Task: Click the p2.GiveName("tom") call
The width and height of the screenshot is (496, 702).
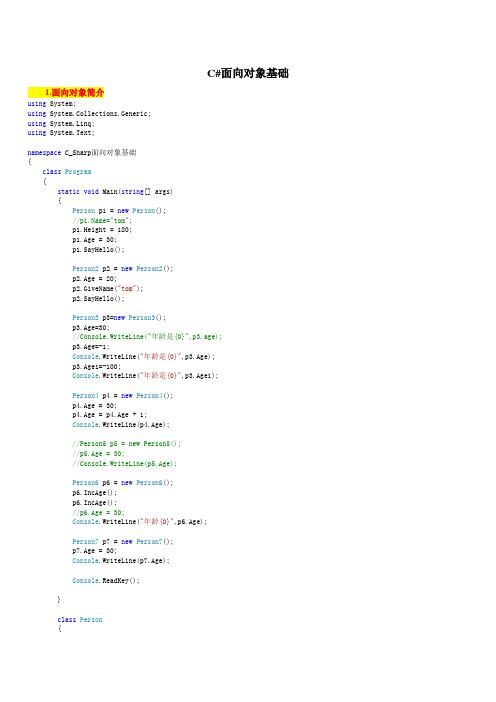Action: (108, 289)
